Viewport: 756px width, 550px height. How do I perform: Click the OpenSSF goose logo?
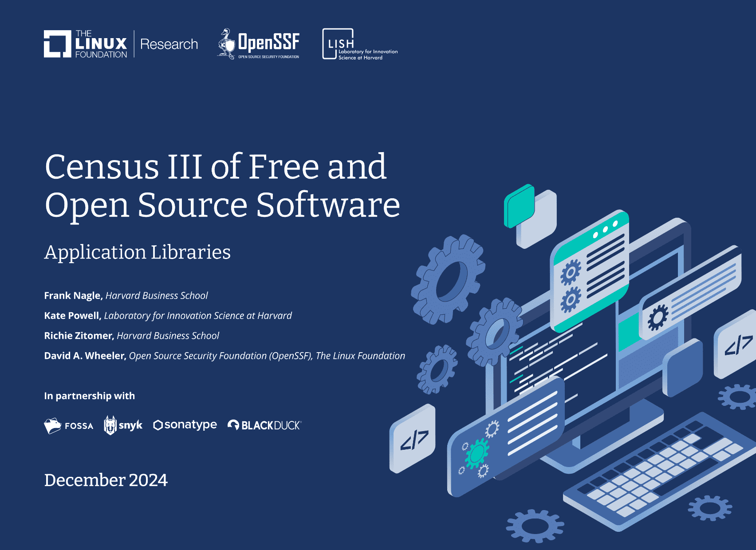(x=259, y=44)
